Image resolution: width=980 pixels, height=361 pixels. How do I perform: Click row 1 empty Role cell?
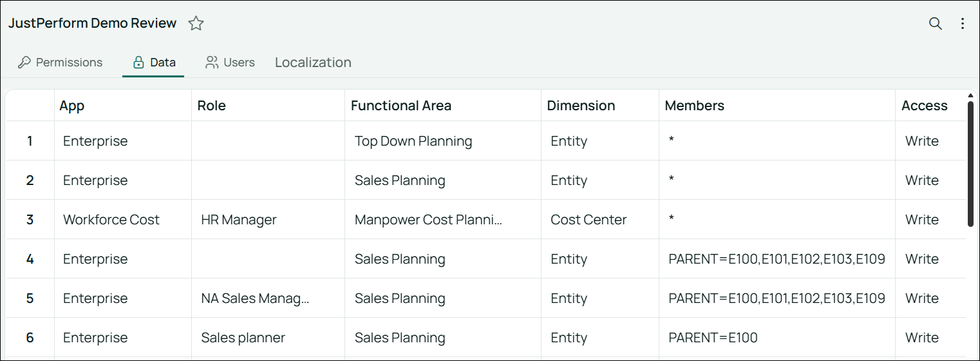coord(268,141)
